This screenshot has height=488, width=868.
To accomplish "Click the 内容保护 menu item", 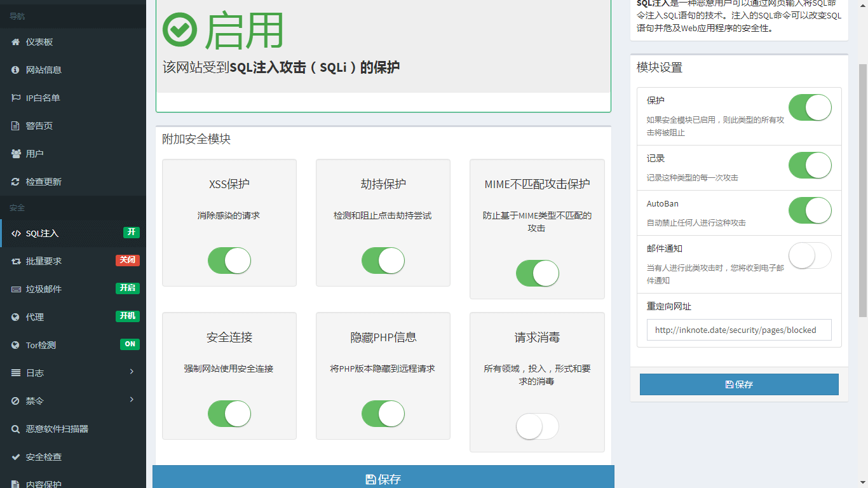I will point(73,481).
